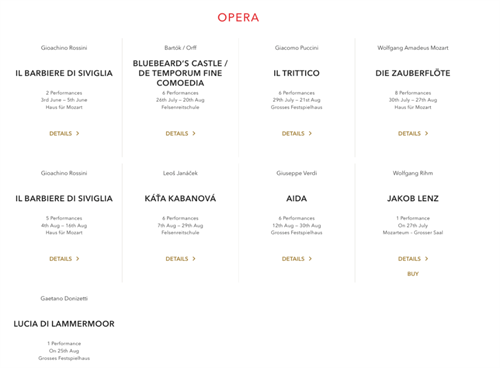500x368 pixels.
Task: Click the red OPERA section heading
Action: pyautogui.click(x=238, y=18)
